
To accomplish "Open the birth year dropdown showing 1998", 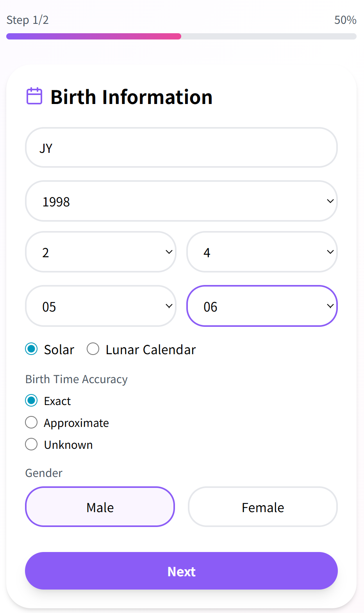I will (x=181, y=201).
